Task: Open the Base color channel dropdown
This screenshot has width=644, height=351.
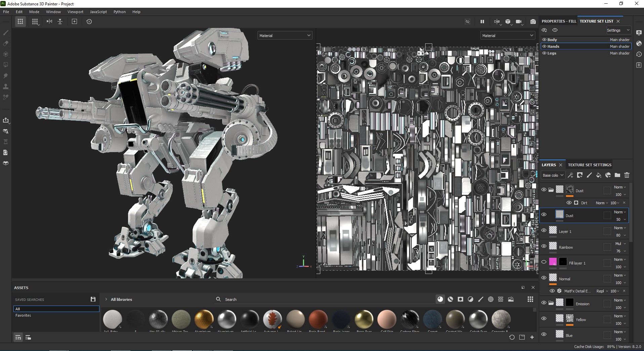Action: (x=553, y=175)
